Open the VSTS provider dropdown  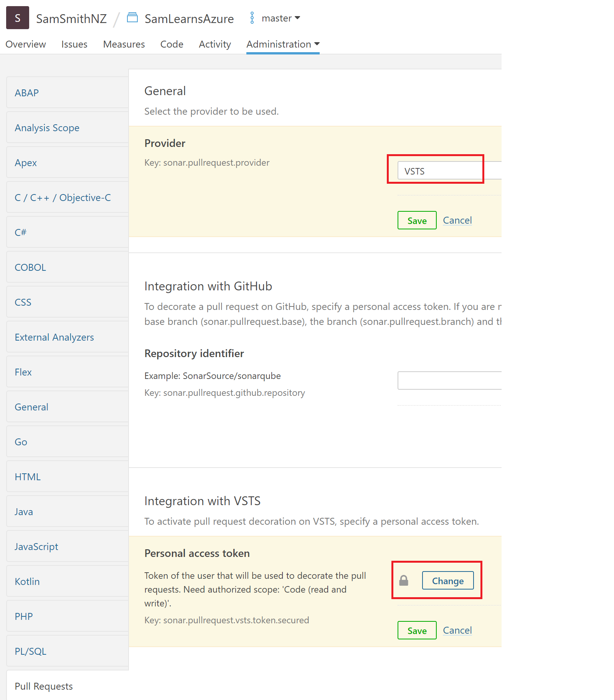point(449,171)
